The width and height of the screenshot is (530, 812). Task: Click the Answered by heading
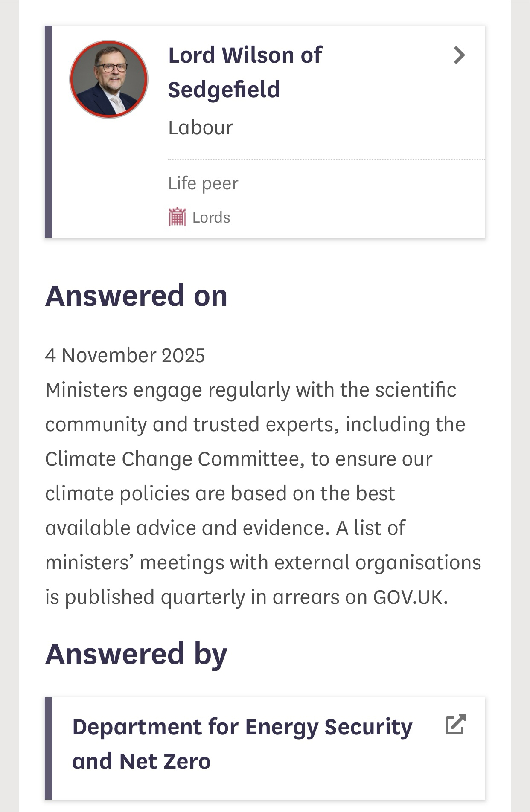pyautogui.click(x=137, y=654)
